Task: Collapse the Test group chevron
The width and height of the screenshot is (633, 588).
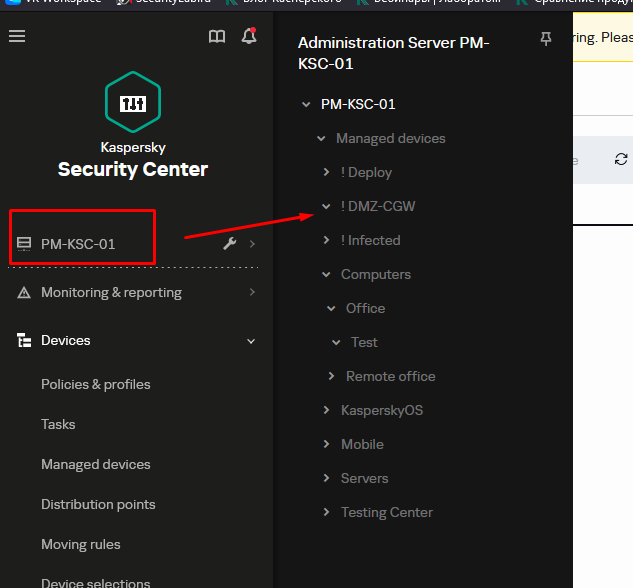Action: point(336,343)
